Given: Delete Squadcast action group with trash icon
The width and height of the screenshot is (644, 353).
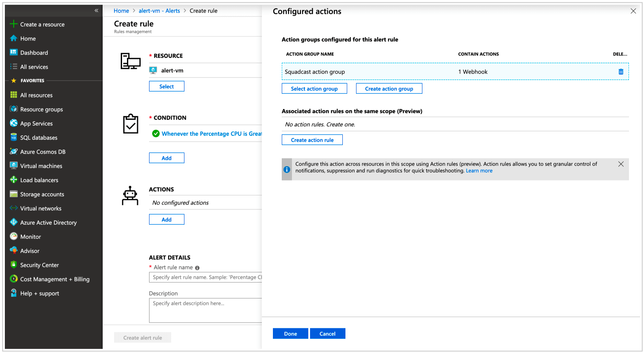Looking at the screenshot, I should pyautogui.click(x=621, y=72).
